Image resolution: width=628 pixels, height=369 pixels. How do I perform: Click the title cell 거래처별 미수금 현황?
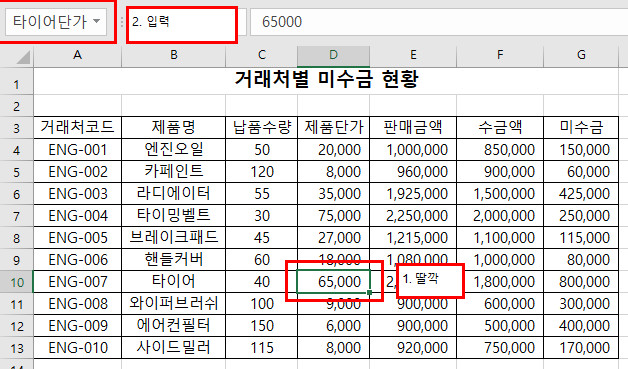326,79
